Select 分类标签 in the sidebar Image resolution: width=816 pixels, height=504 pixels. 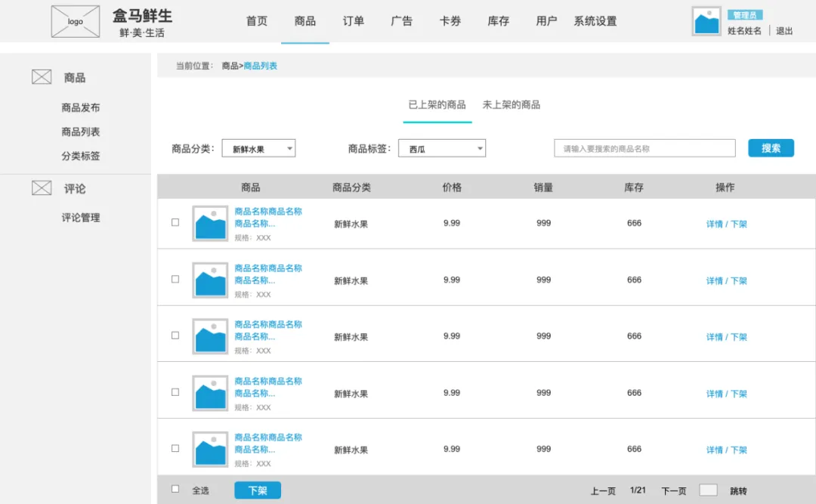81,155
